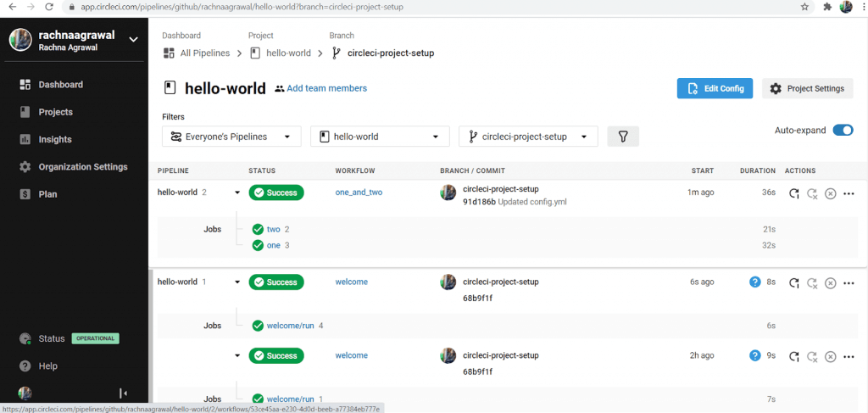
Task: Click the Add team members link
Action: pyautogui.click(x=321, y=88)
